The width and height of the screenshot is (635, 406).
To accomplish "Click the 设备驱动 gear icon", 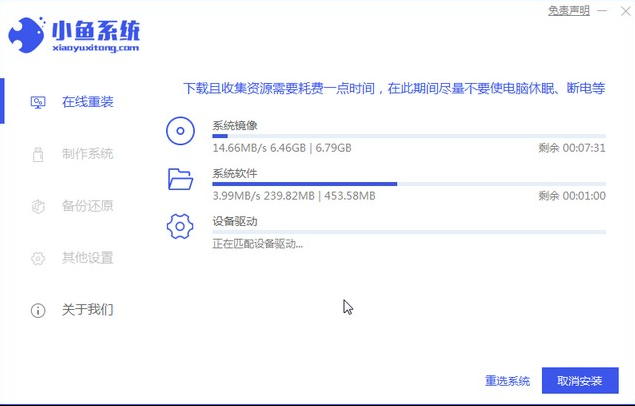I will click(180, 226).
